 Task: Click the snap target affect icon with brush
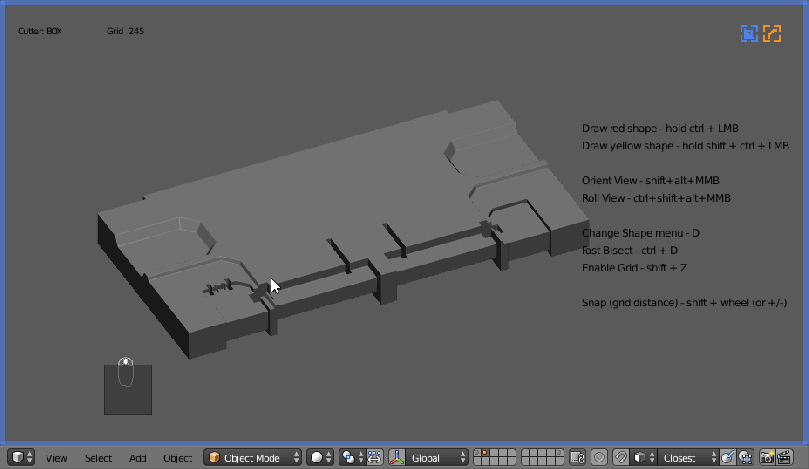pos(728,457)
